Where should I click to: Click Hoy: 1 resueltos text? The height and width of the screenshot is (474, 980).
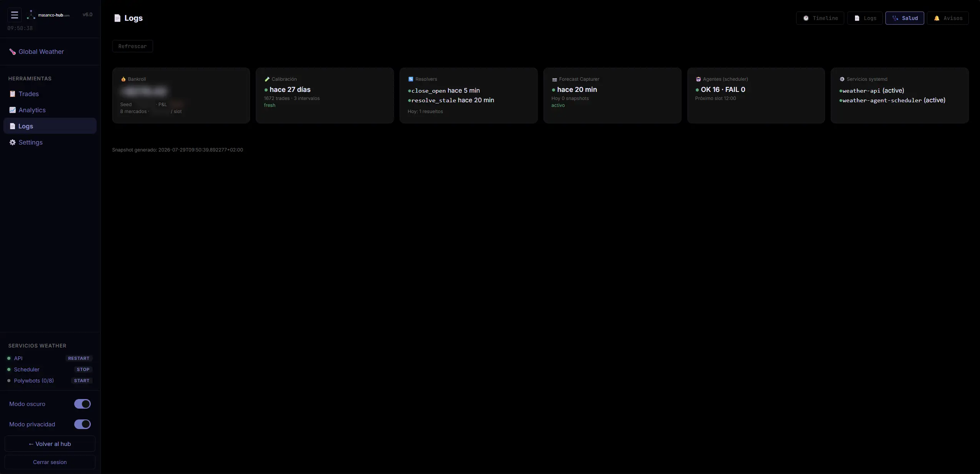425,111
